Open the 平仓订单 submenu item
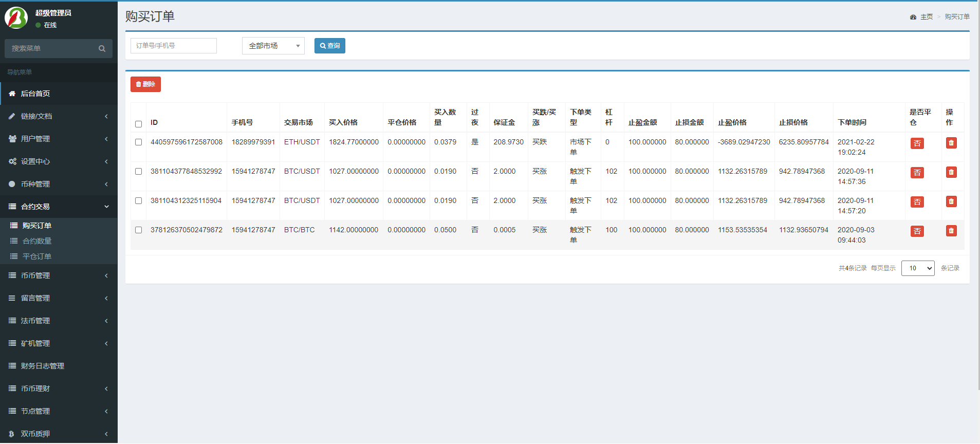The image size is (980, 444). point(37,256)
